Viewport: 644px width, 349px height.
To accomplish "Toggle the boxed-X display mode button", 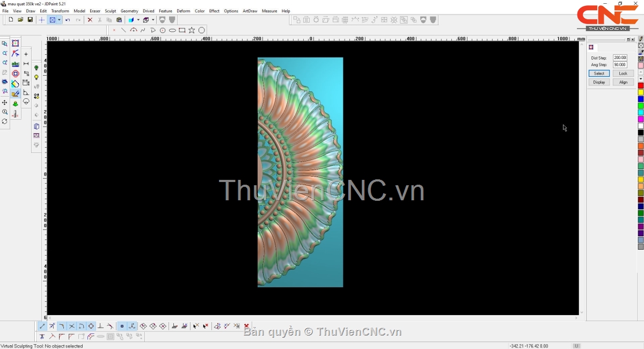I will [x=53, y=20].
